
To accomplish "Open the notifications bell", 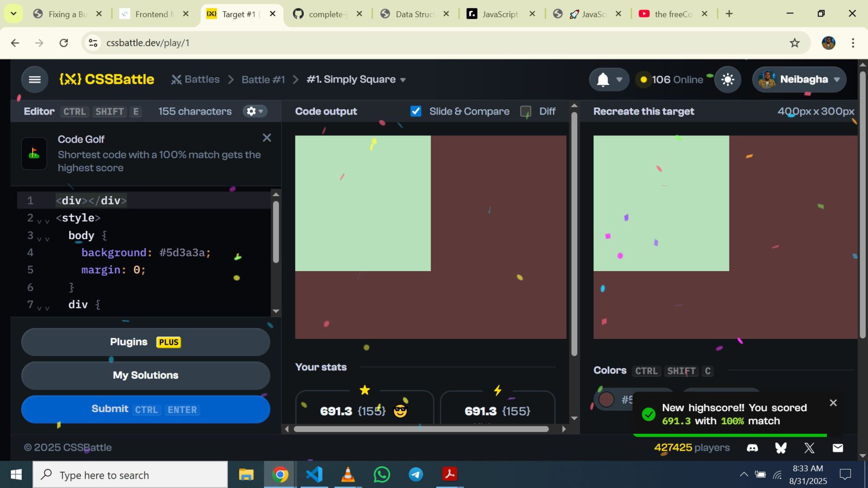I will click(603, 80).
